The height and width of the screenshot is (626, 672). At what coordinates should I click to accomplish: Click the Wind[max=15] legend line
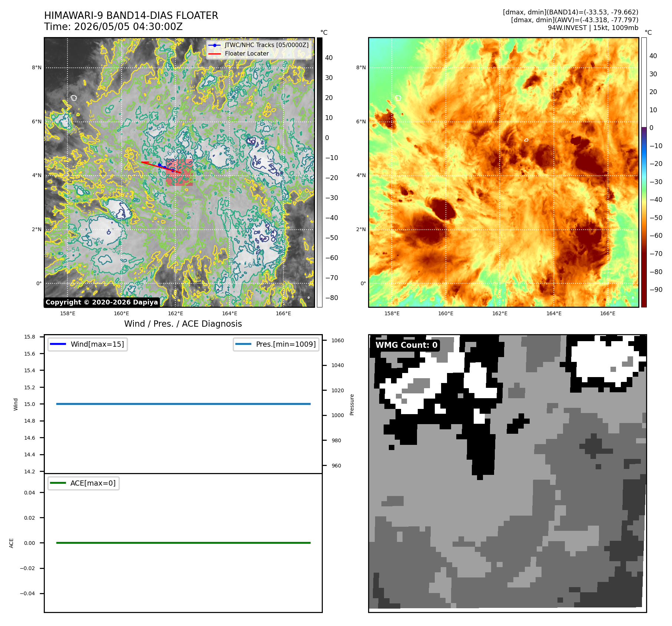pyautogui.click(x=87, y=344)
